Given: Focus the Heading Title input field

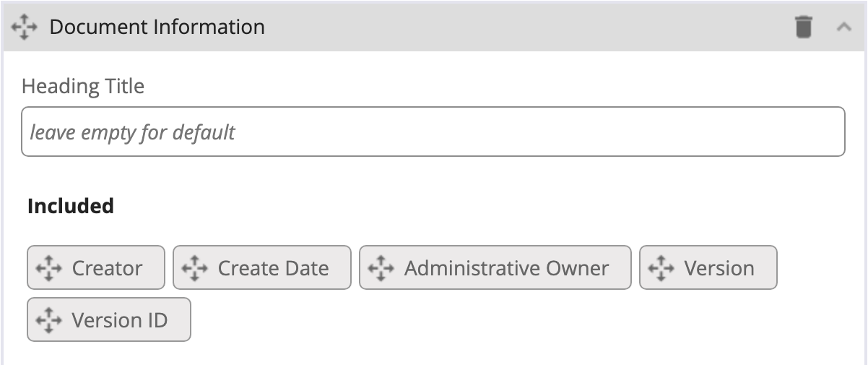Looking at the screenshot, I should pos(433,132).
